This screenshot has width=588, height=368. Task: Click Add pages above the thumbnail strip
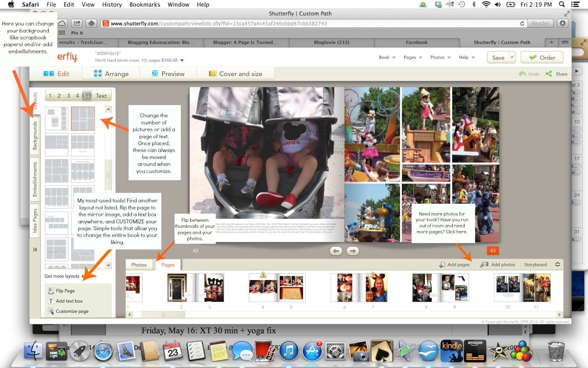tap(455, 265)
